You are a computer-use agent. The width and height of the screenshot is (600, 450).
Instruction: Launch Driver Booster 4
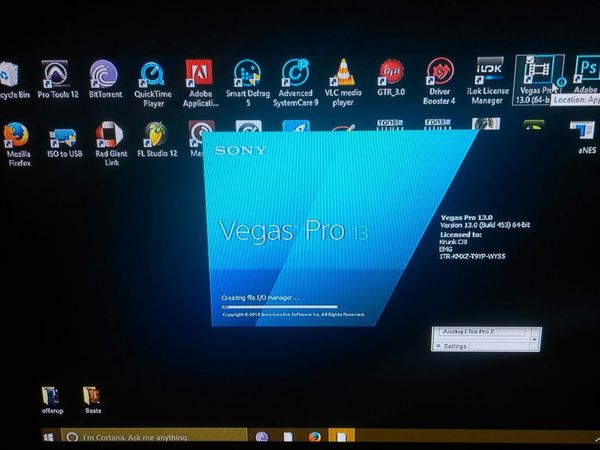click(439, 81)
